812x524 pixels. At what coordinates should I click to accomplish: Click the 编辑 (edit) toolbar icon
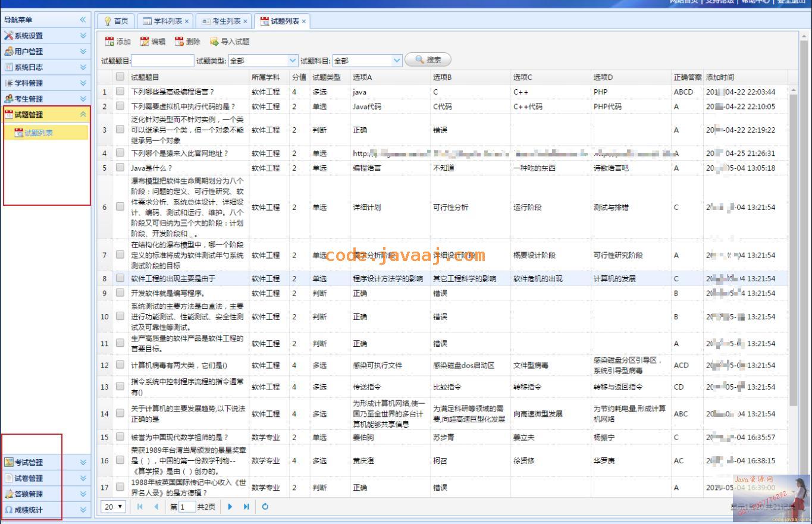[x=145, y=42]
